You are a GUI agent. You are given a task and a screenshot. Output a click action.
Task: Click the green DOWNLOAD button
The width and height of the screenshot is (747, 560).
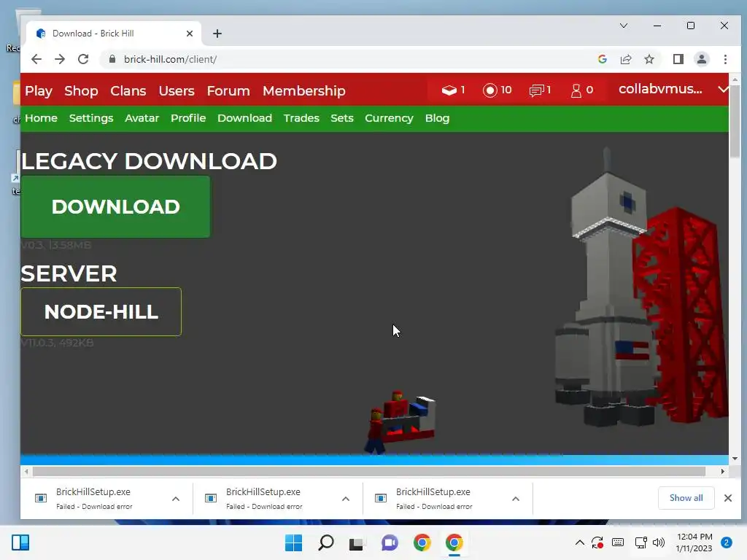pos(115,206)
